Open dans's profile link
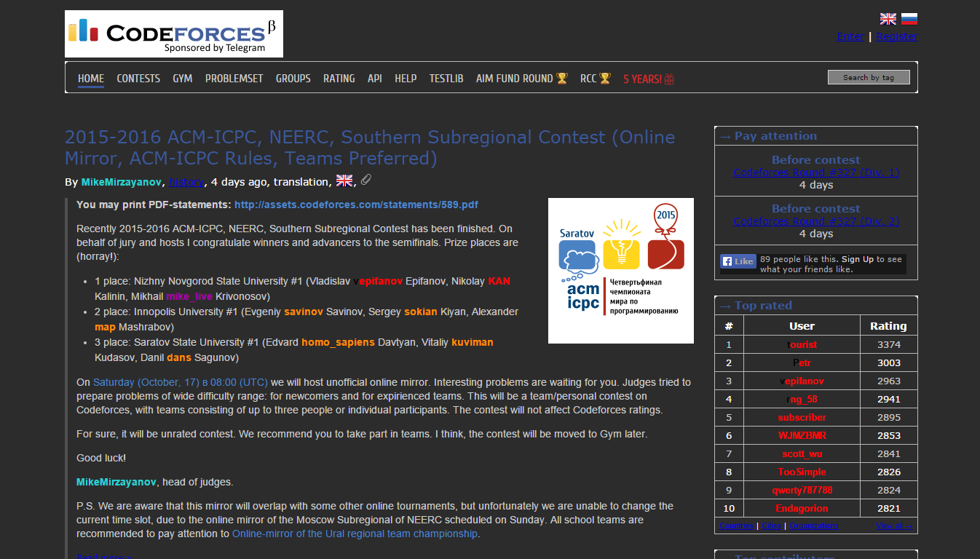 click(179, 357)
